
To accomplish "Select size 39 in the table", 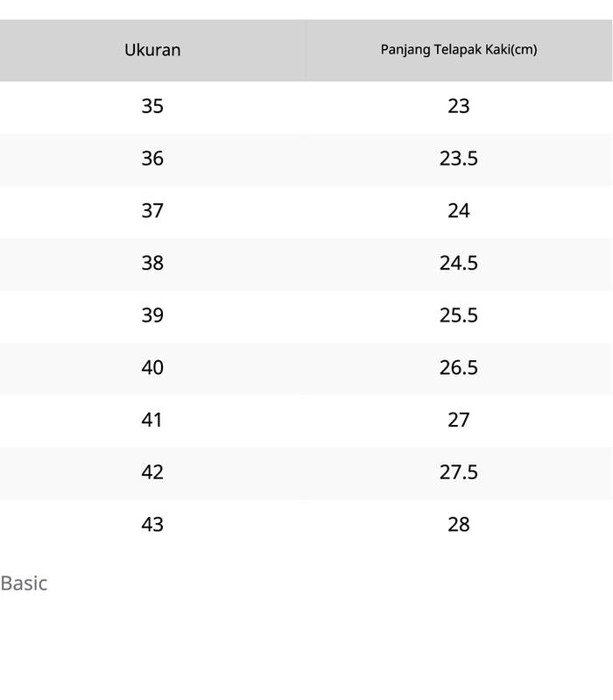I will click(x=152, y=315).
